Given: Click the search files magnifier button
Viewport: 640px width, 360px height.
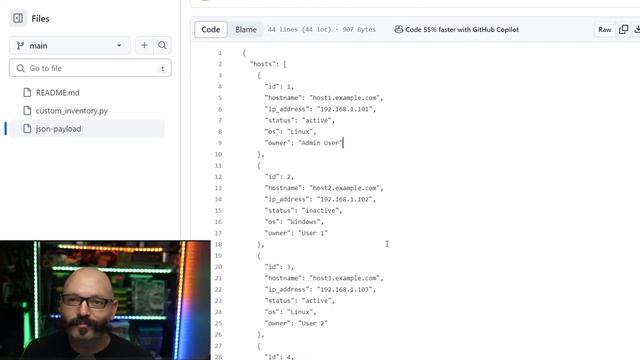Looking at the screenshot, I should (x=162, y=45).
